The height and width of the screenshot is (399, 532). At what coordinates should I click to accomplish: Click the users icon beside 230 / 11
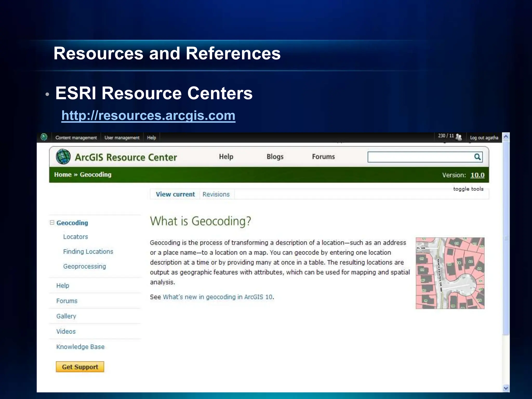pyautogui.click(x=459, y=137)
